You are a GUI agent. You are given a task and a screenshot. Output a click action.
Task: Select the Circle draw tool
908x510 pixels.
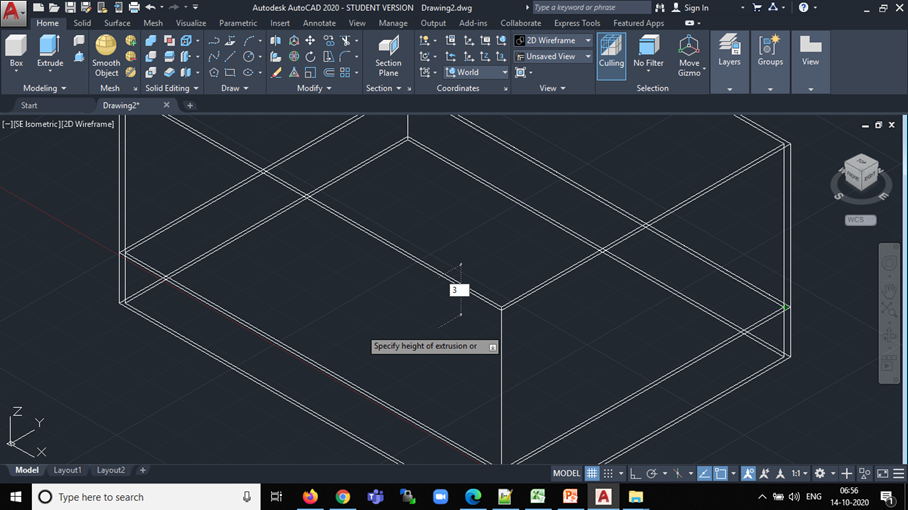point(248,56)
